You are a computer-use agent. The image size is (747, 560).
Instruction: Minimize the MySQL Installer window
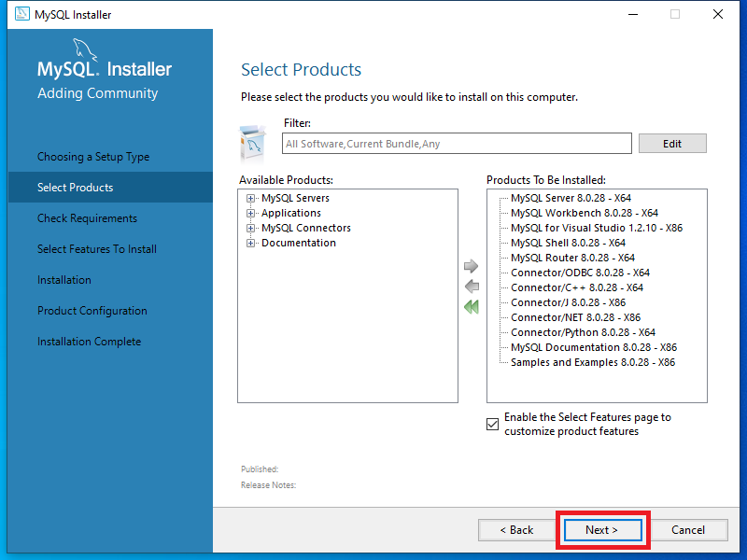click(633, 14)
